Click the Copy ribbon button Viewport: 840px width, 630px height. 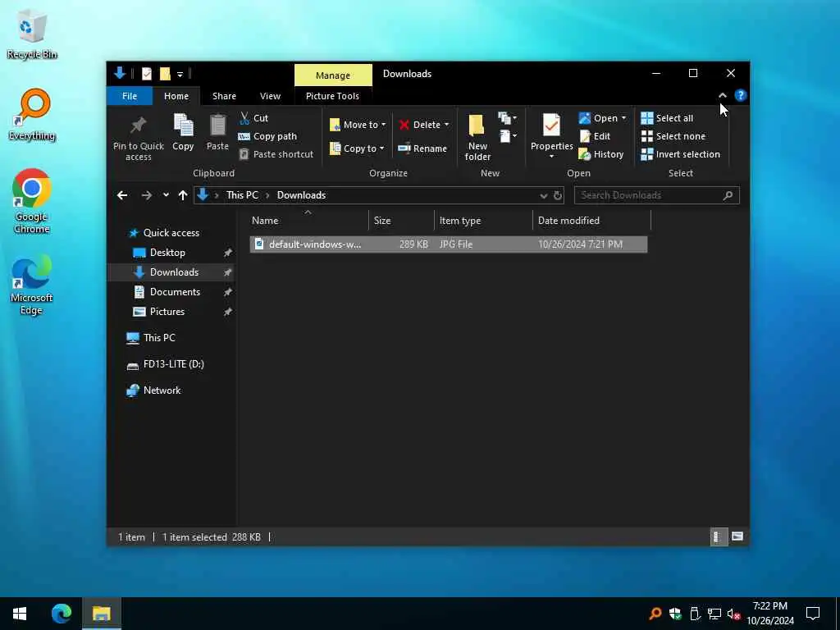click(x=183, y=132)
